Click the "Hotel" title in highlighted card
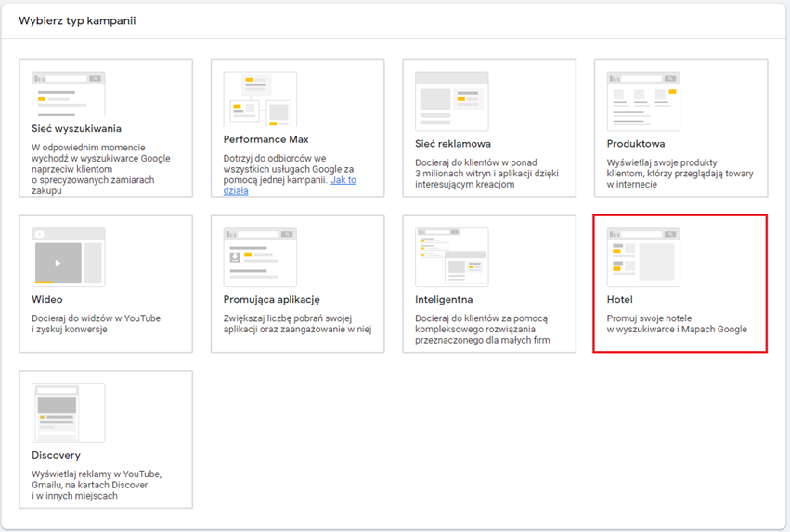This screenshot has height=532, width=790. (x=620, y=300)
